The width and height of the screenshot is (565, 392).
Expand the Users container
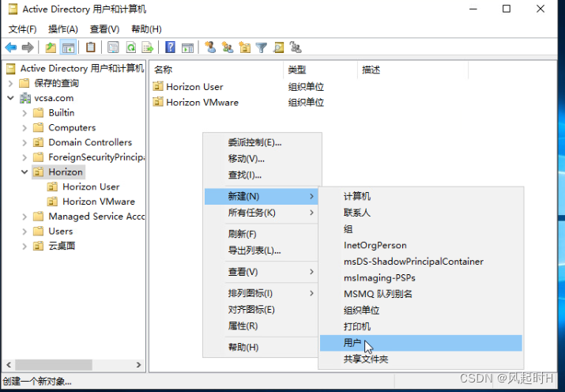point(24,232)
